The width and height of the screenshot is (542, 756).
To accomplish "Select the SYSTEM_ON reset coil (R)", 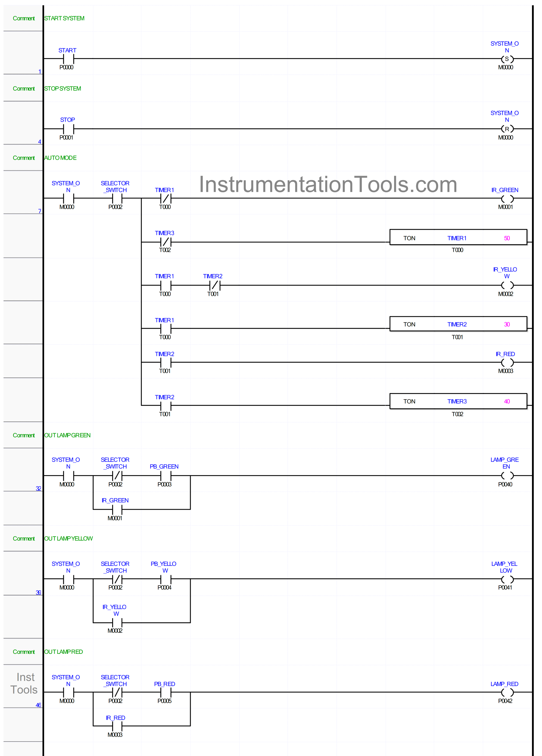I will pos(507,129).
